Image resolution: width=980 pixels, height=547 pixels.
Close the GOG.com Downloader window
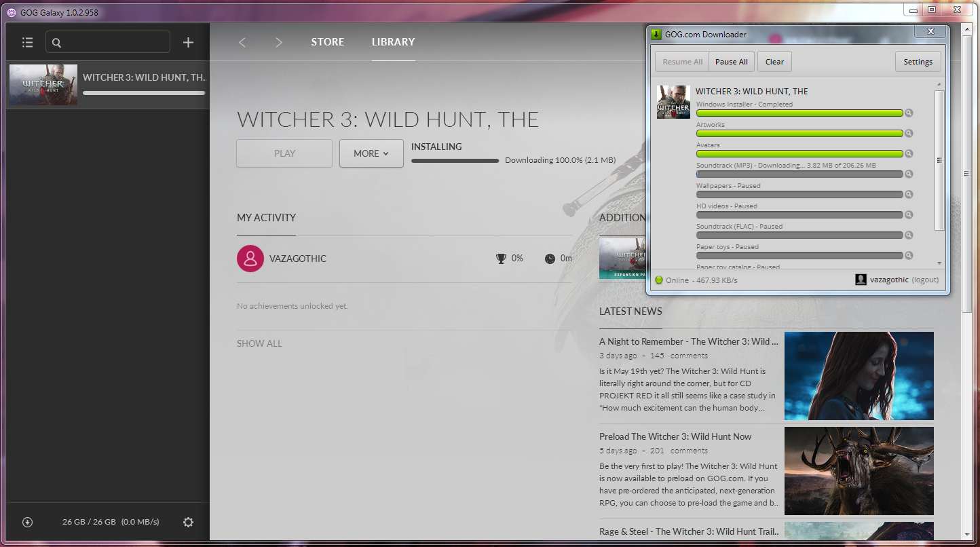pyautogui.click(x=930, y=31)
